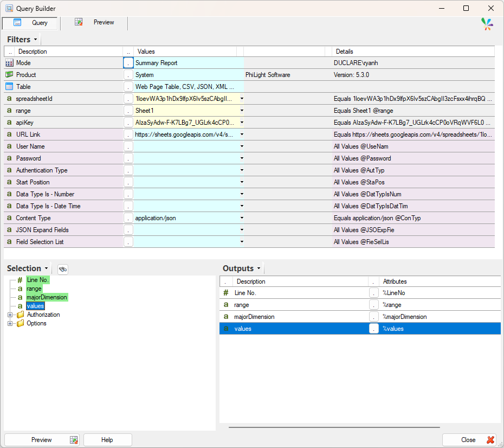Click the Table row ellipsis button
This screenshot has height=448, width=504.
[x=128, y=87]
